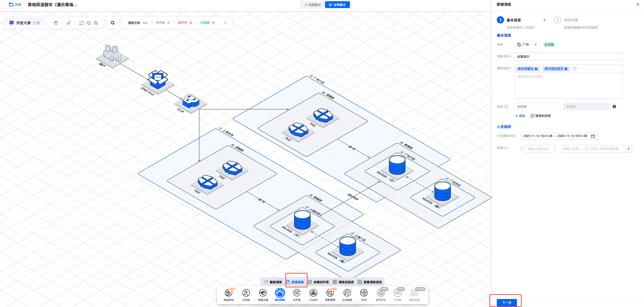Click the fullscreen fit canvas icon
This screenshot has width=644, height=307.
tap(81, 23)
